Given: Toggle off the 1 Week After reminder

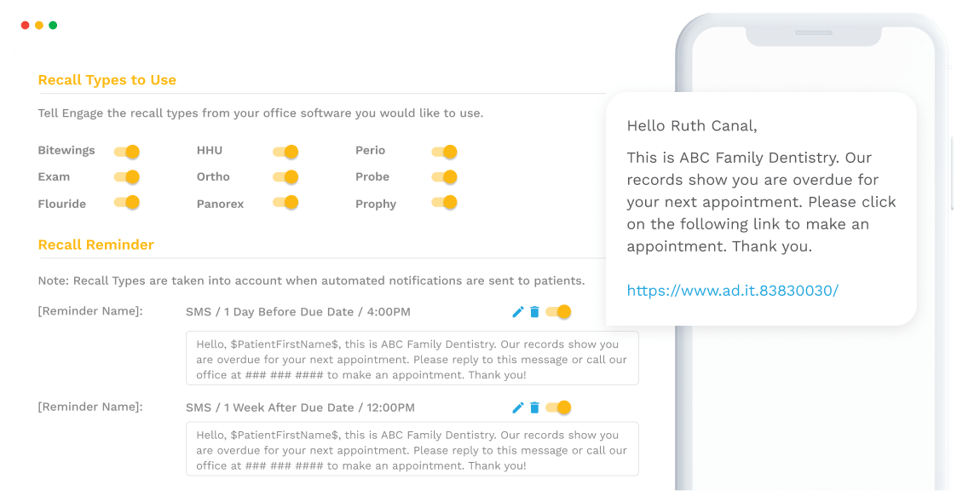Looking at the screenshot, I should [558, 407].
